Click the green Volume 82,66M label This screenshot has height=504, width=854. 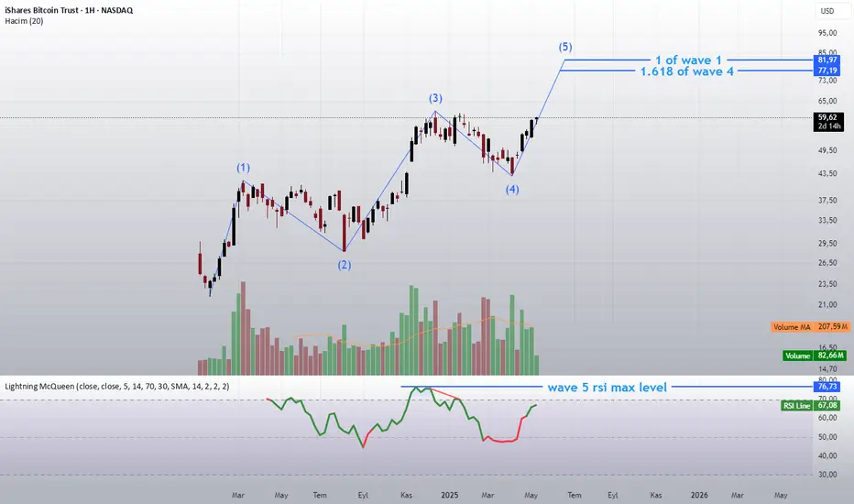pos(815,356)
